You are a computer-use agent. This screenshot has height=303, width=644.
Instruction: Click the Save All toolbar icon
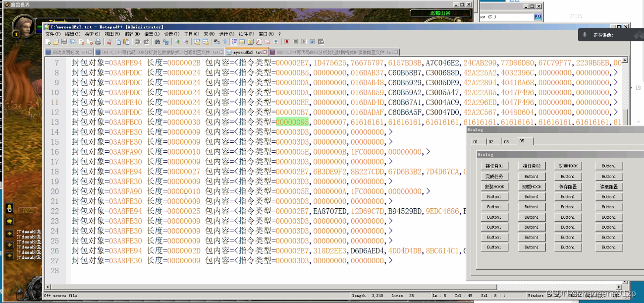coord(72,42)
